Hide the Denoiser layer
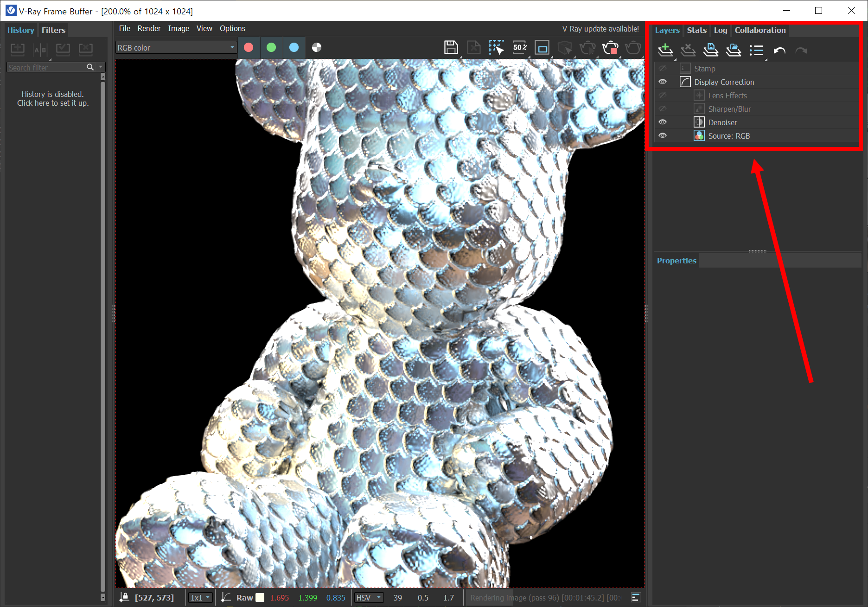Screen dimensions: 868x607 click(x=663, y=122)
